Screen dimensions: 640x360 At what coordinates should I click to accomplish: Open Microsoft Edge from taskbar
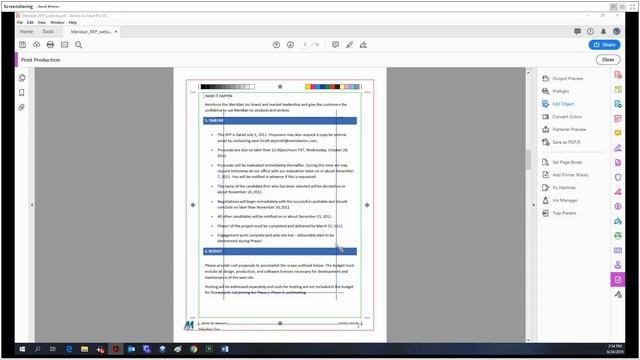[69, 349]
